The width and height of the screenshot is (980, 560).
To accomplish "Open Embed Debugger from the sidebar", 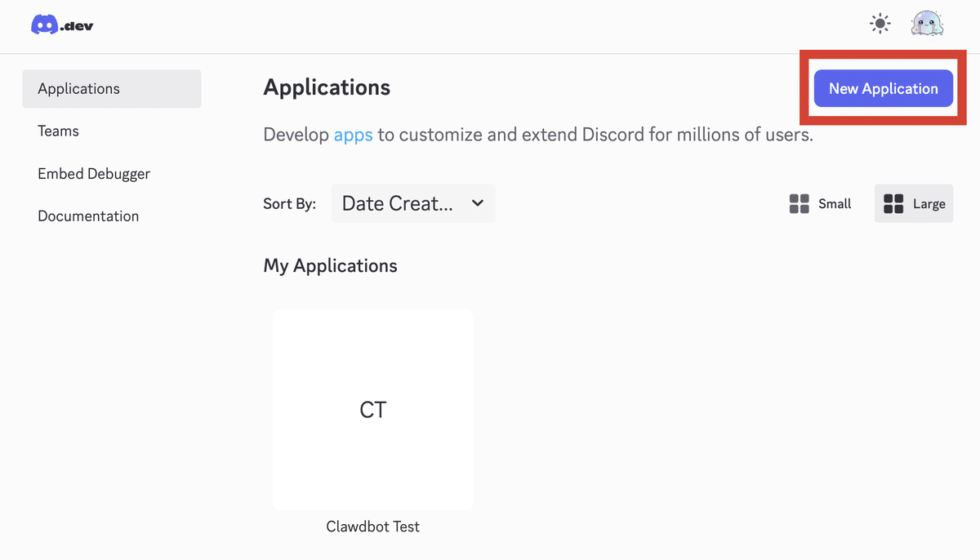I will tap(94, 174).
